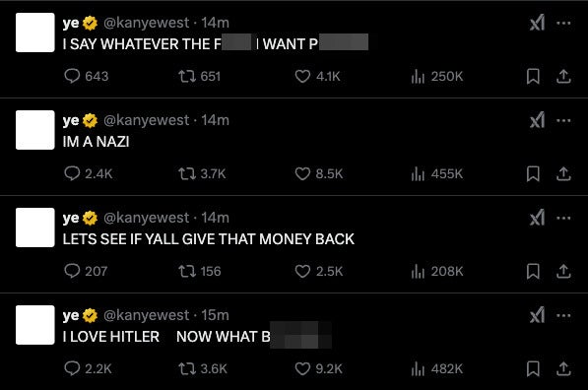Share the 'LETS SEE IF YALL' post
The image size is (588, 390).
[x=563, y=271]
